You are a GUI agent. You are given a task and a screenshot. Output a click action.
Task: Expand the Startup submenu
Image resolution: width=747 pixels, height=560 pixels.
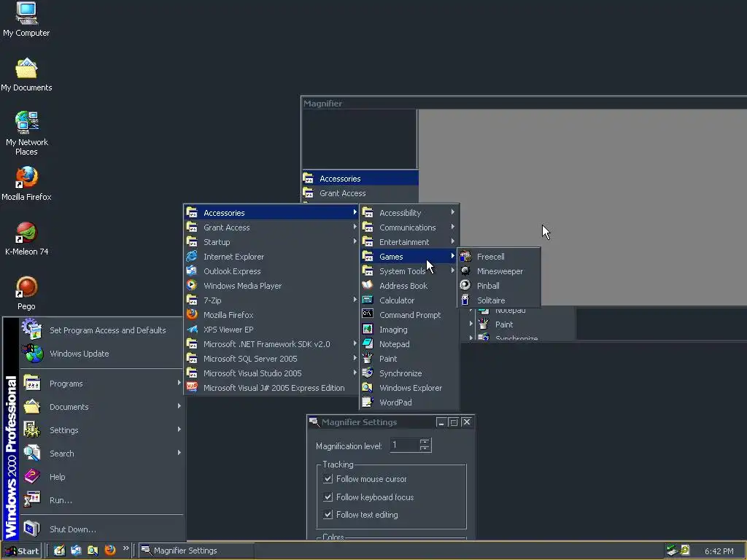[x=271, y=242]
